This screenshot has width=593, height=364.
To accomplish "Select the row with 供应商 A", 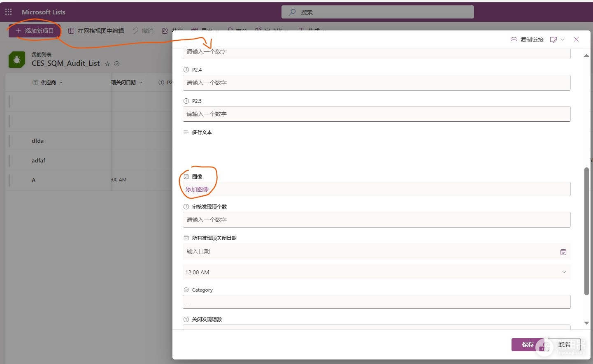I will click(x=89, y=181).
